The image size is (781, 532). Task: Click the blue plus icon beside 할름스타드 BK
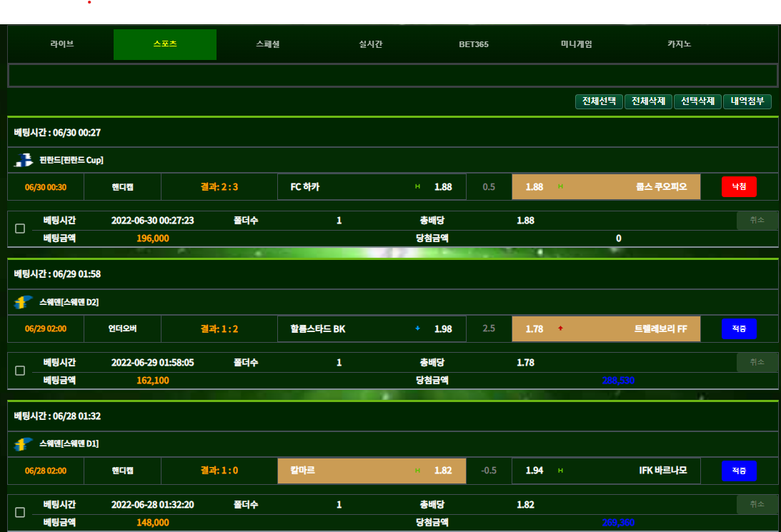[417, 329]
